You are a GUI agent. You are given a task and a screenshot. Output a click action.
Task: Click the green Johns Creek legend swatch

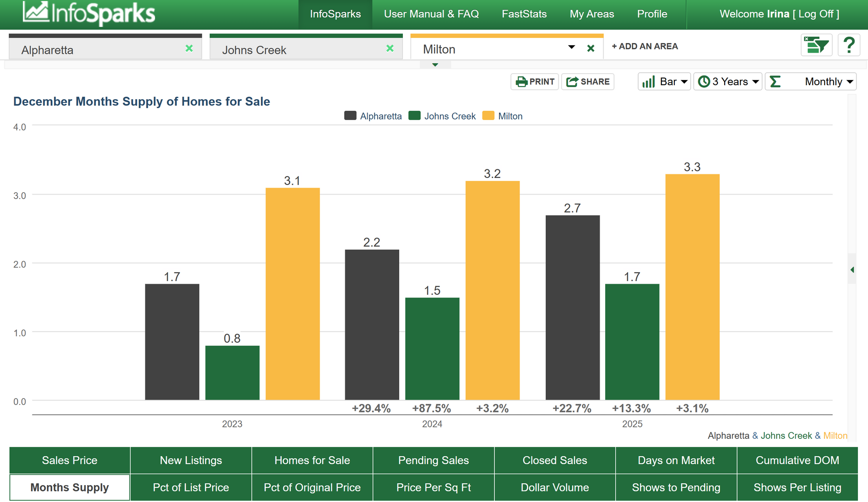pos(414,116)
